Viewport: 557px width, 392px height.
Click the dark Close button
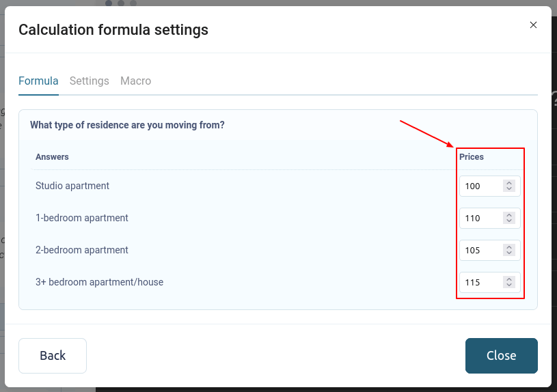pyautogui.click(x=501, y=356)
